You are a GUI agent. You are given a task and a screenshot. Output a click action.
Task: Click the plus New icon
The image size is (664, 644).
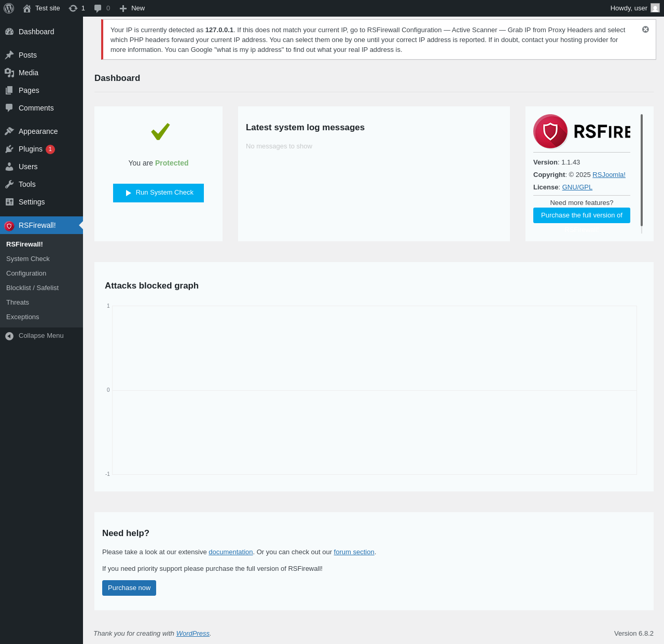click(123, 8)
